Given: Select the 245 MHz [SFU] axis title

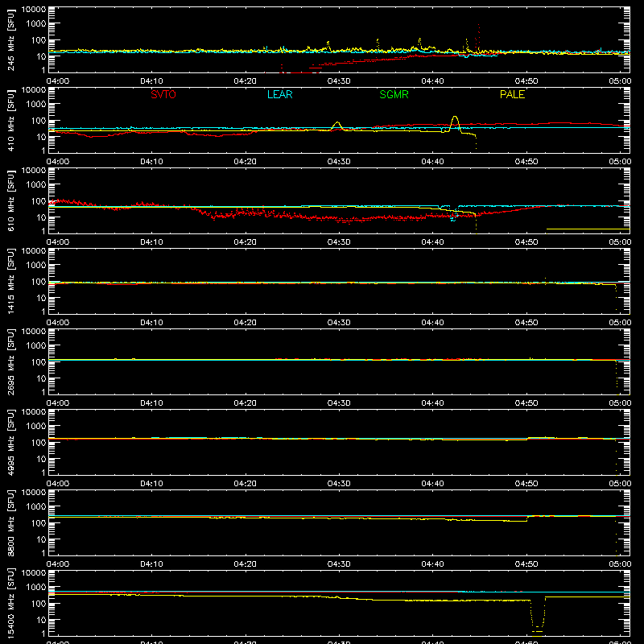Looking at the screenshot, I should point(10,39).
